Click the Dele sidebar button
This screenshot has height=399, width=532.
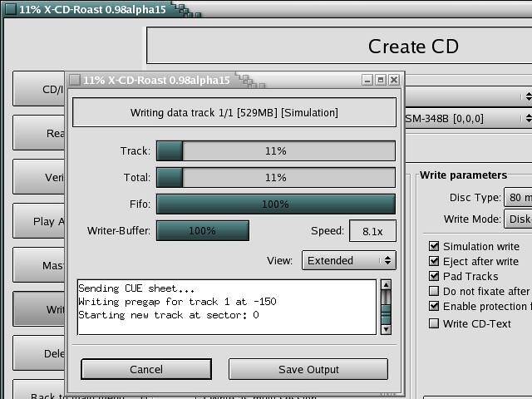click(x=39, y=353)
